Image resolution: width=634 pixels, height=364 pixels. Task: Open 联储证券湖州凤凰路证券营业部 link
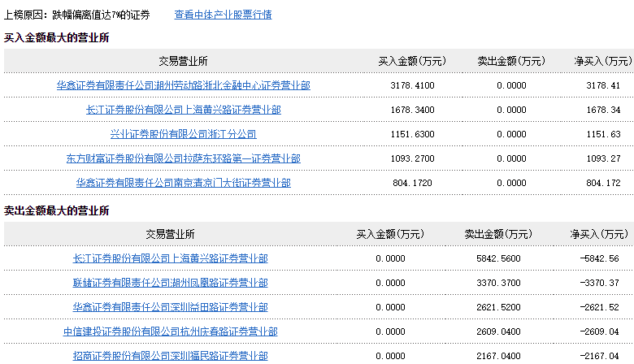click(170, 283)
